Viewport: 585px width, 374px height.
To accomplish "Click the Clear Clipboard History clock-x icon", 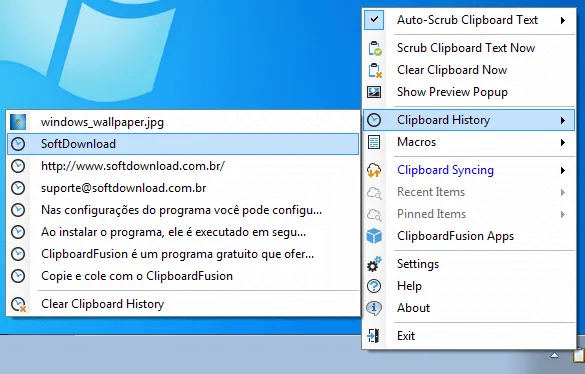I will point(18,305).
